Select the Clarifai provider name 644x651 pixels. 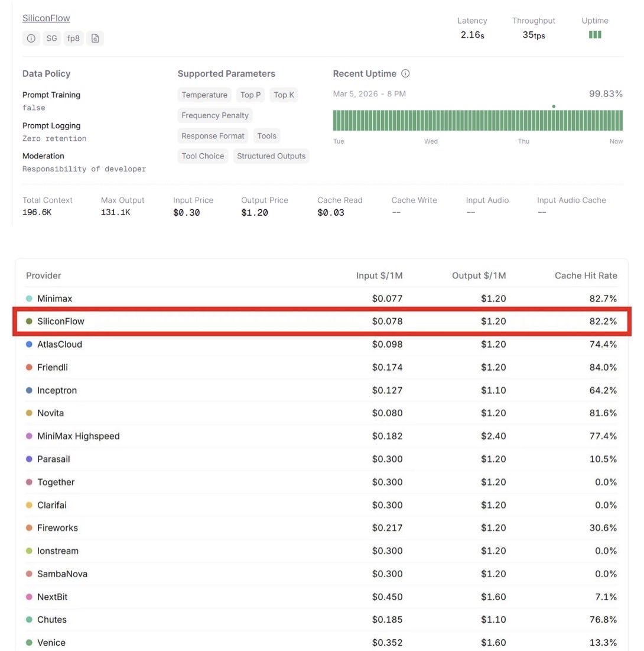pos(52,505)
